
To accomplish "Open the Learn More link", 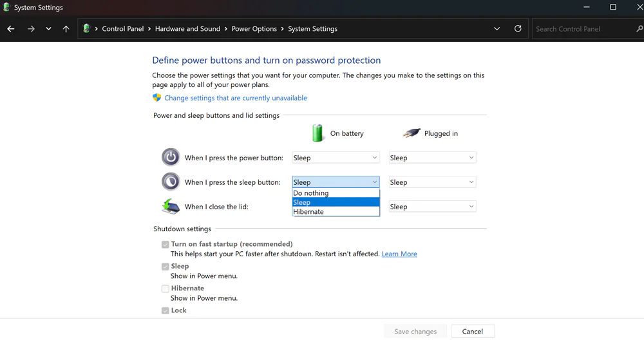I will [x=399, y=254].
